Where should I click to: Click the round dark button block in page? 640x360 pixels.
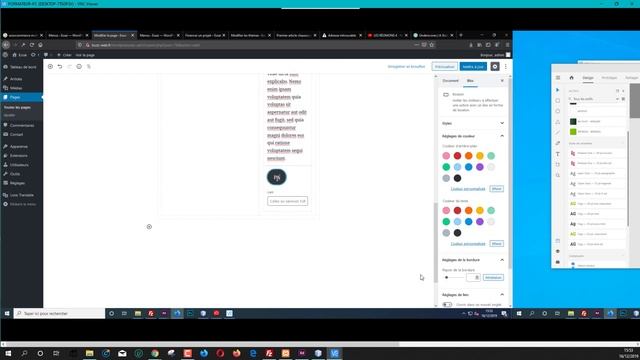point(277,177)
